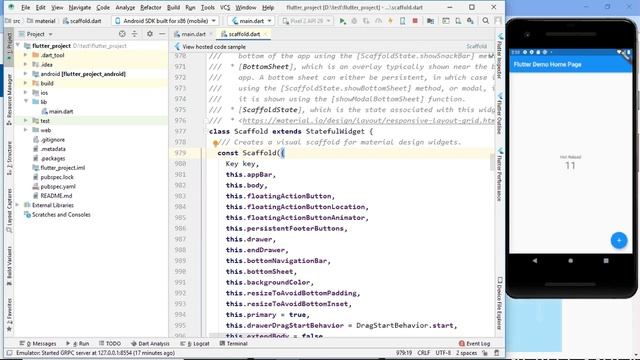The image size is (640, 360).
Task: Open the TODO tool window
Action: (x=110, y=344)
